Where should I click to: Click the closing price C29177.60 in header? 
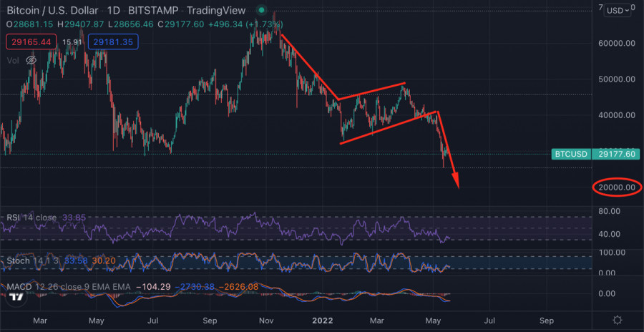point(181,24)
